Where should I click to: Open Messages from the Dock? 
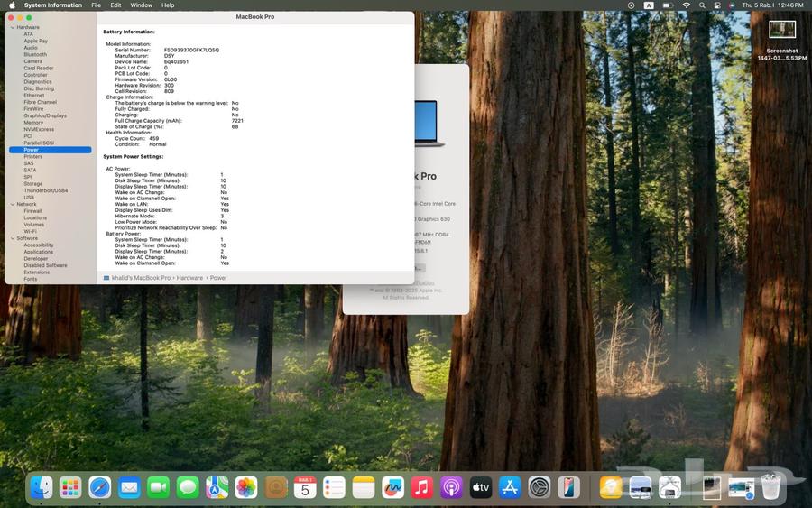click(188, 487)
